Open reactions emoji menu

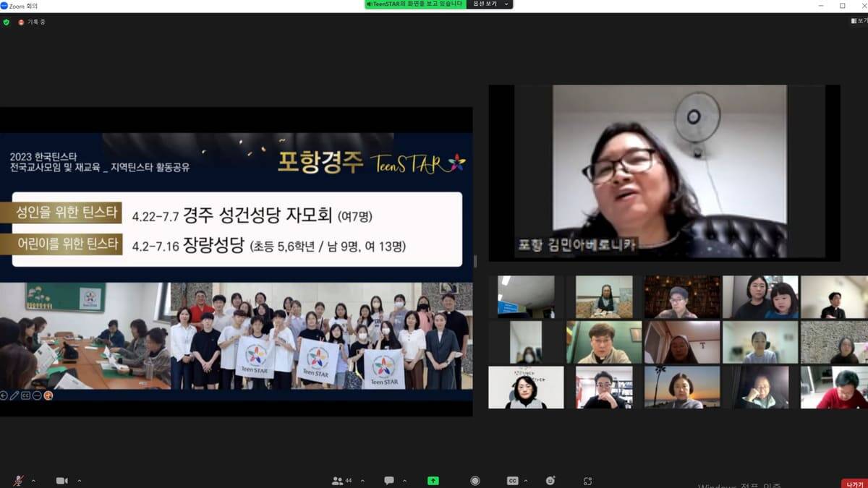[551, 481]
